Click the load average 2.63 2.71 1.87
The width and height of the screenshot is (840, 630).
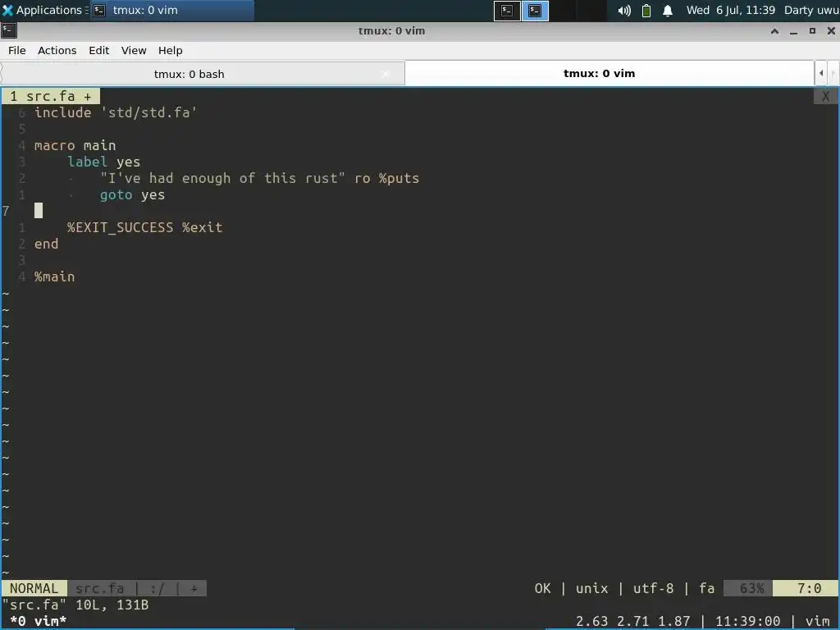point(632,622)
